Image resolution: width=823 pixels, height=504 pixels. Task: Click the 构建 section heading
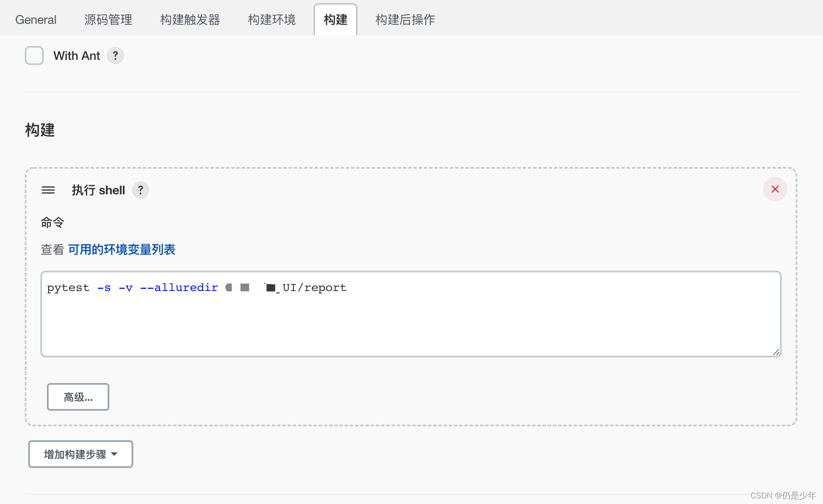point(40,130)
